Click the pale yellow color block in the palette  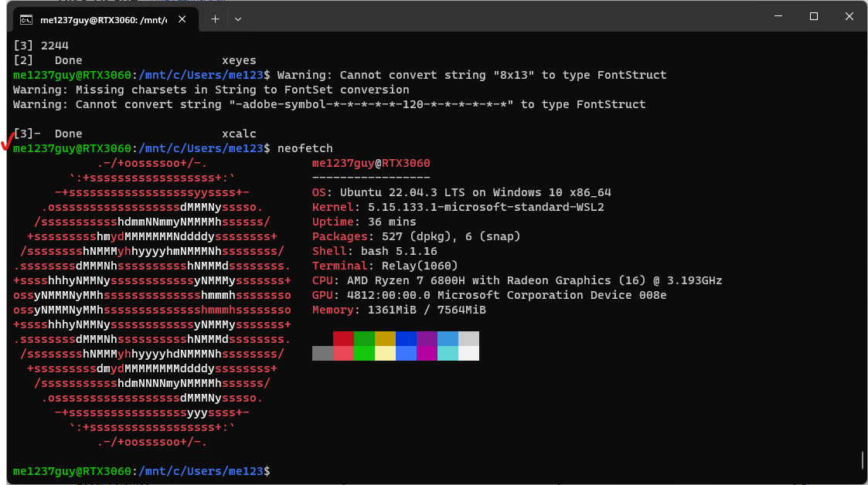385,353
